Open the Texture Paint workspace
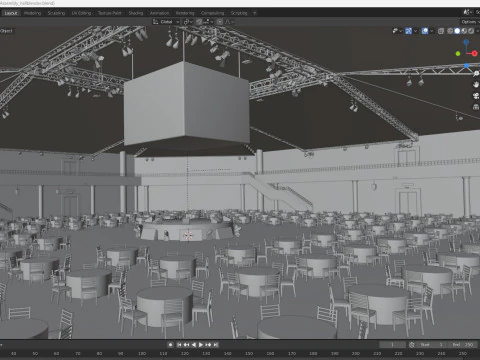 [x=110, y=13]
